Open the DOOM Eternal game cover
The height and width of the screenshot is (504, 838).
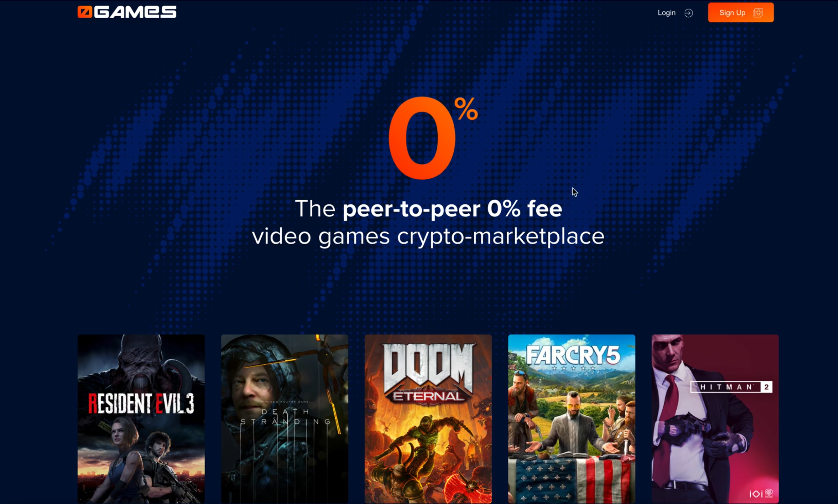coord(428,419)
